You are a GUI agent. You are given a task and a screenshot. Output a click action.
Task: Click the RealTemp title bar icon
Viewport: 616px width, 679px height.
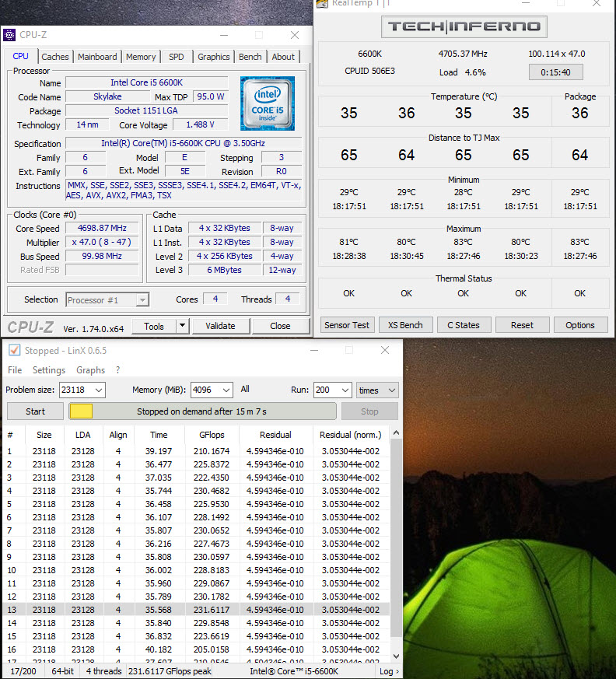[x=322, y=3]
